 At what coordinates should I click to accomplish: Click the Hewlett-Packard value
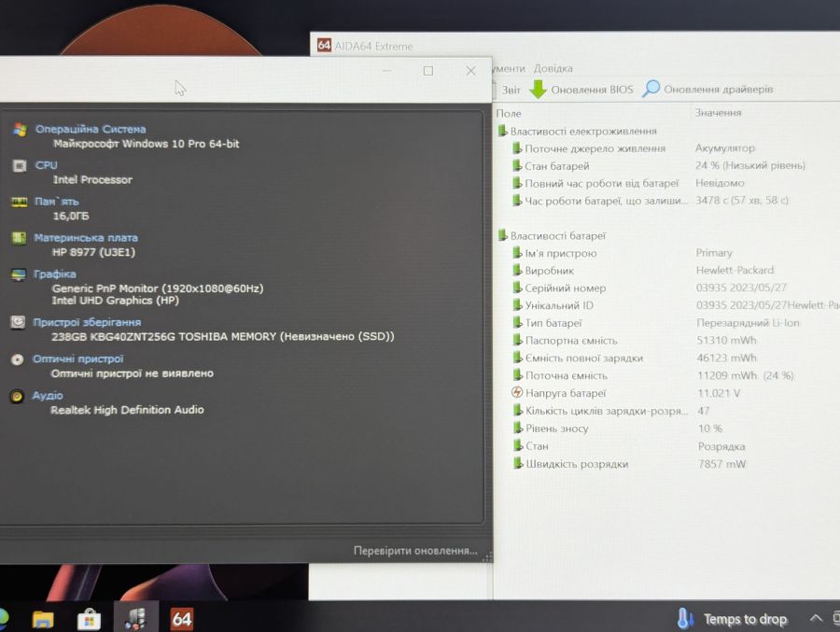(735, 270)
